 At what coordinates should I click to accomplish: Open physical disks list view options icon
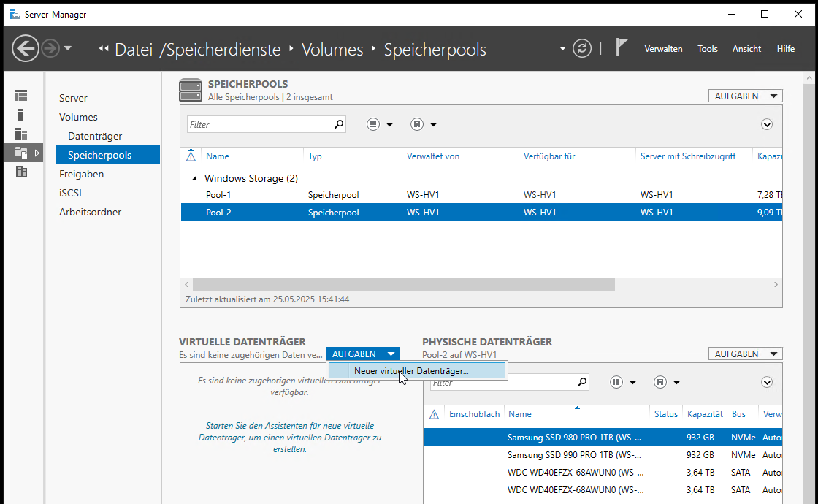point(616,382)
